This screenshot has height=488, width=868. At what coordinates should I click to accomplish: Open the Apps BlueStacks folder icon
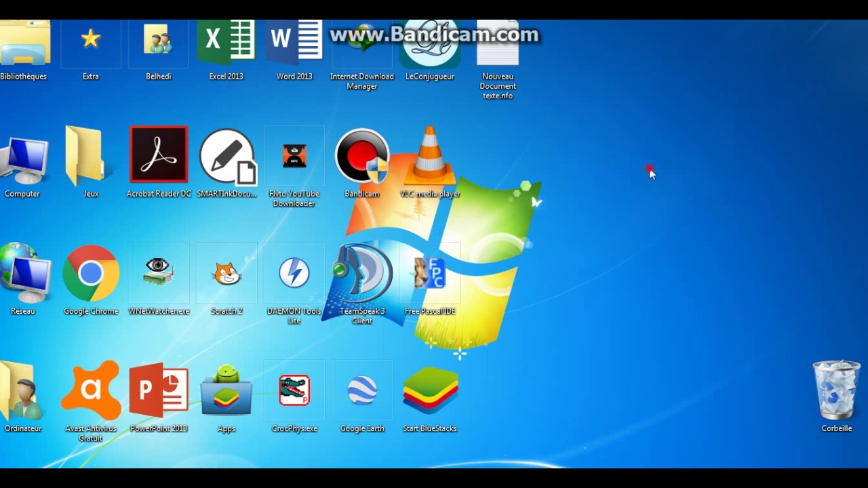coord(226,390)
